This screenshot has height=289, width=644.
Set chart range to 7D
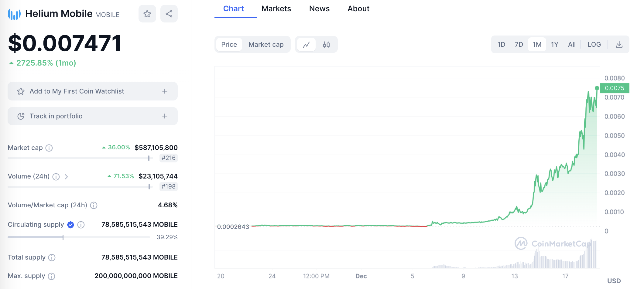pyautogui.click(x=519, y=45)
